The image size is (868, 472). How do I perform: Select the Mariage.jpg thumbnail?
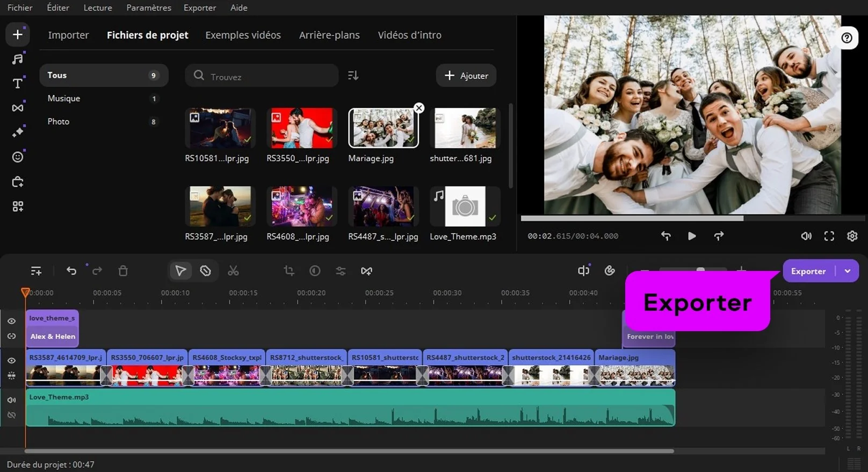pos(383,128)
